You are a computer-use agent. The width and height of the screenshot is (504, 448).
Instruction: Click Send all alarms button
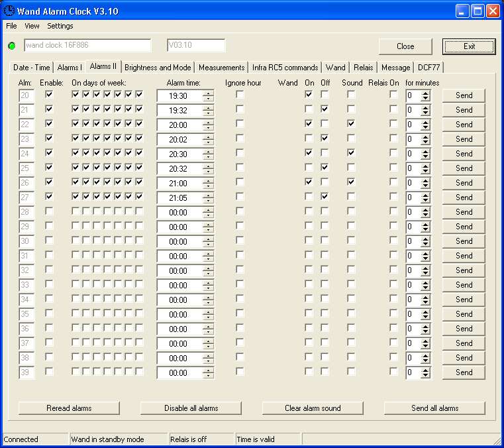tap(434, 408)
